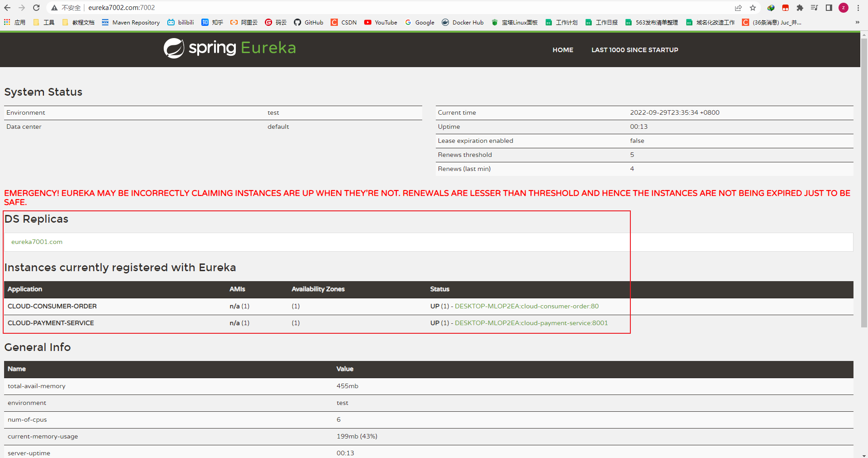Screen dimensions: 868x458
Task: Bookmark this page with the star icon
Action: coord(753,8)
